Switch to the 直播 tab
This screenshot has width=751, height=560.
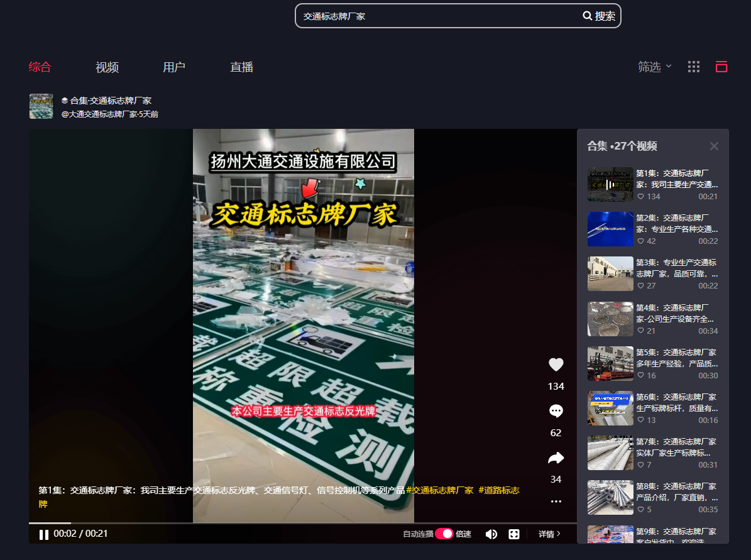(x=241, y=67)
